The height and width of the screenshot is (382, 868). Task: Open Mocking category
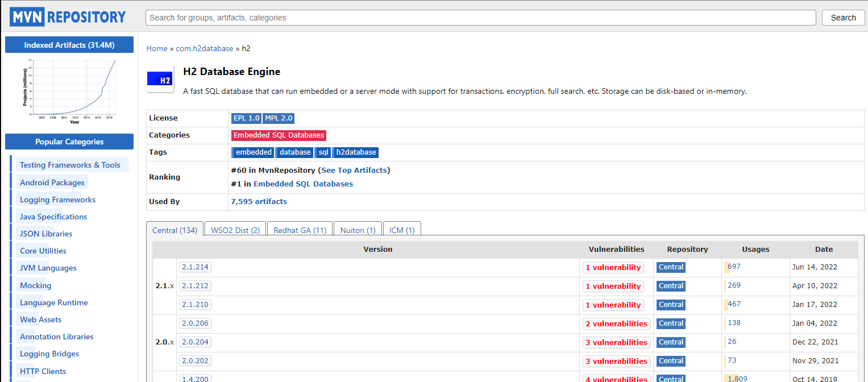[x=35, y=285]
